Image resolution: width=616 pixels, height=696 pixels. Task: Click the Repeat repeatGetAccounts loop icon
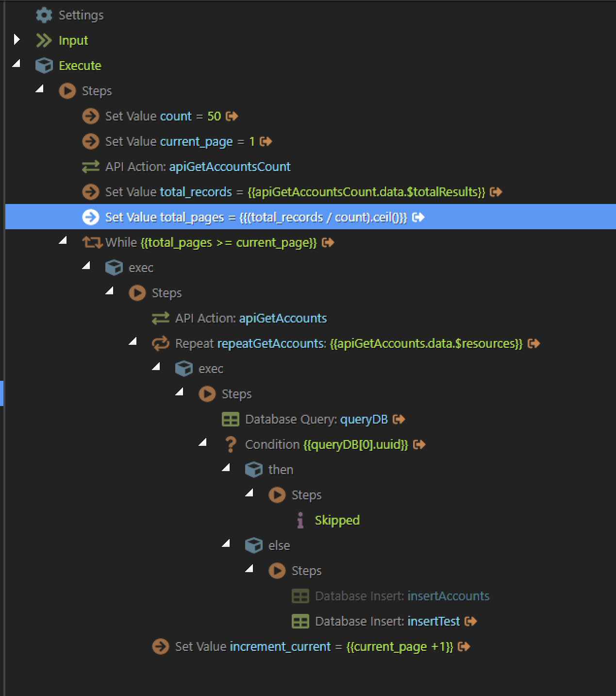pyautogui.click(x=160, y=343)
